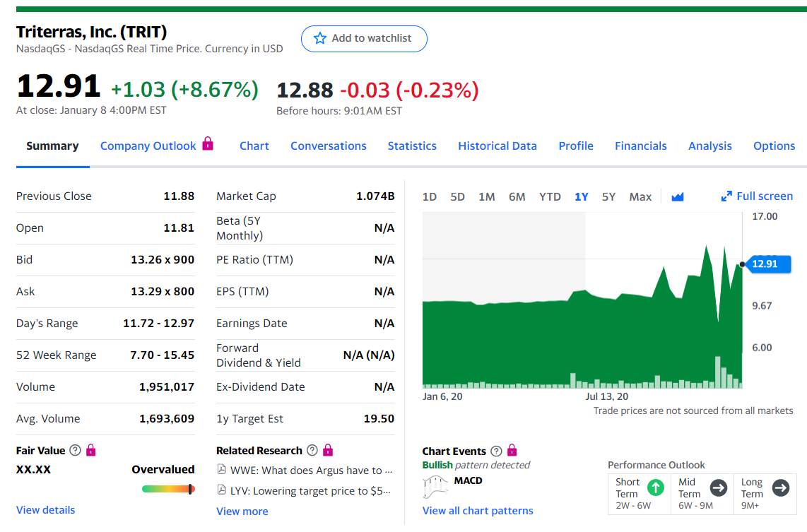Go to the Statistics tab
This screenshot has width=807, height=532.
412,146
